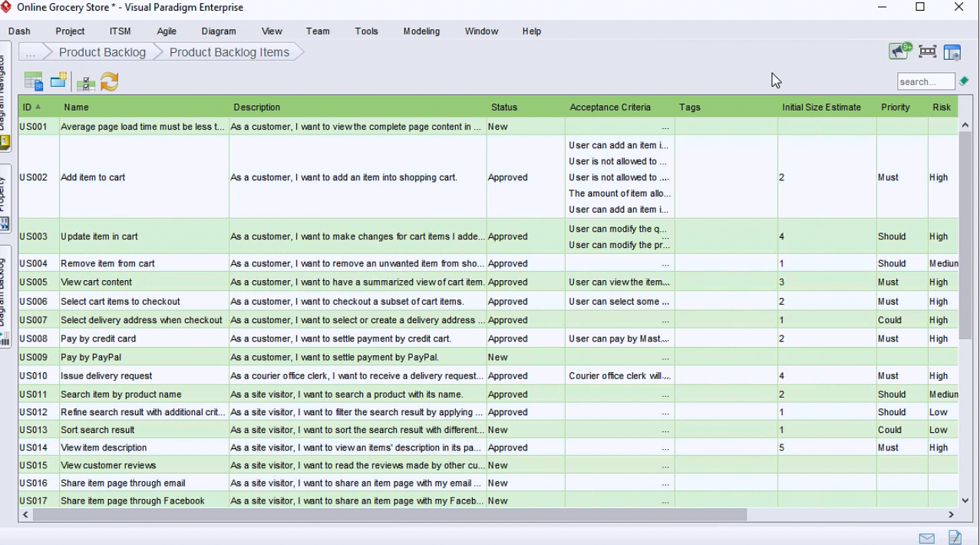Click the export-to-Excel table icon in the toolbar
Screen dimensions: 980x545
33,81
